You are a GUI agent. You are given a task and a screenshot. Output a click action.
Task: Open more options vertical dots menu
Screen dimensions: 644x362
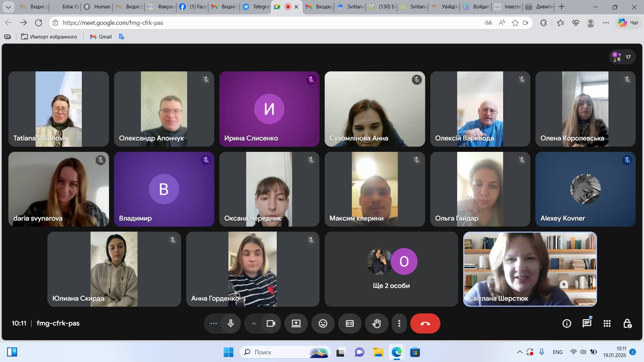pos(399,323)
